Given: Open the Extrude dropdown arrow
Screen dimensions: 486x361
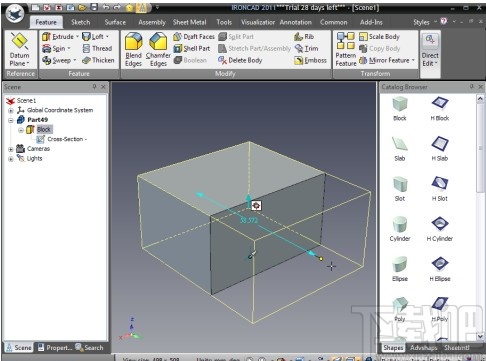Looking at the screenshot, I should tap(77, 37).
